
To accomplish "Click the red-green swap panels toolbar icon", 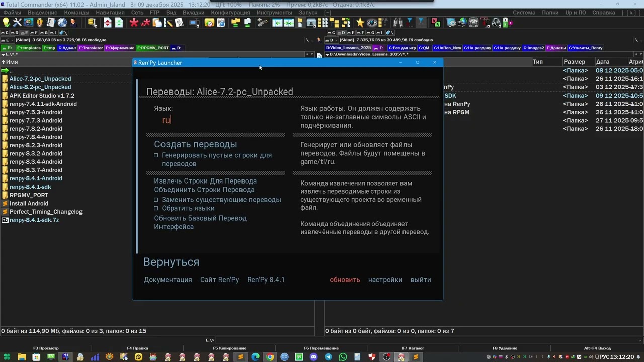I will [x=436, y=22].
